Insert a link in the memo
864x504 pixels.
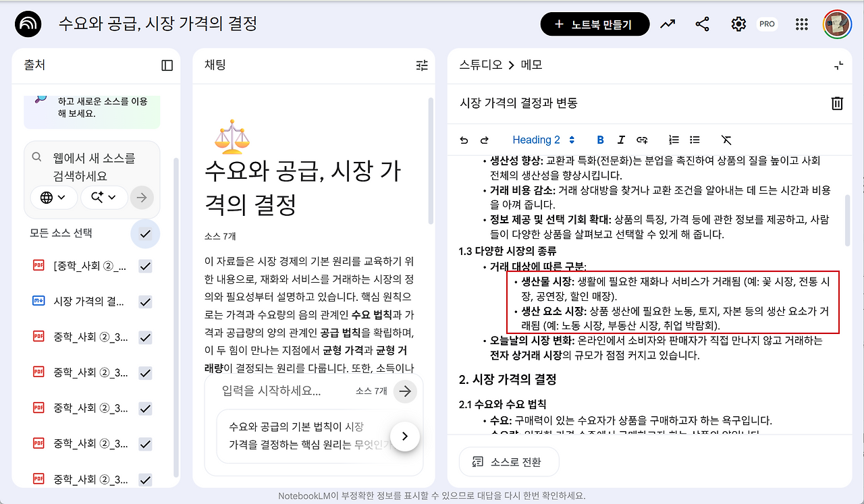(x=642, y=140)
